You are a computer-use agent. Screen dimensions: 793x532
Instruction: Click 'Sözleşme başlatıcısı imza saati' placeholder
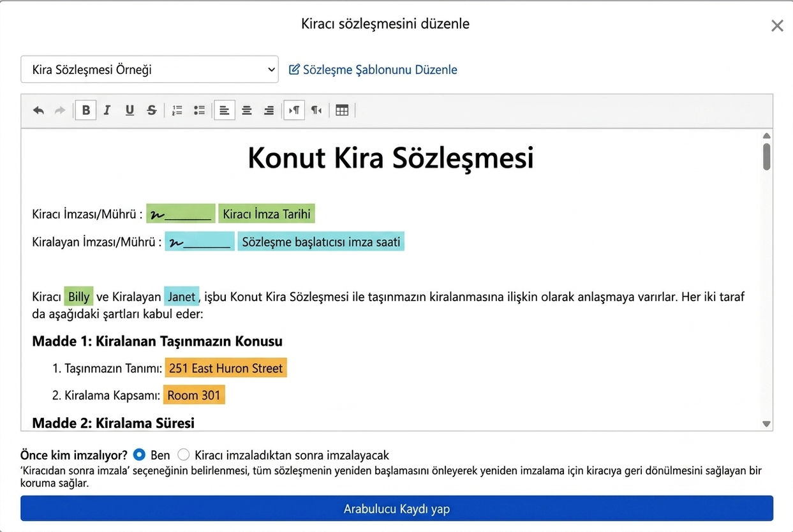click(321, 242)
